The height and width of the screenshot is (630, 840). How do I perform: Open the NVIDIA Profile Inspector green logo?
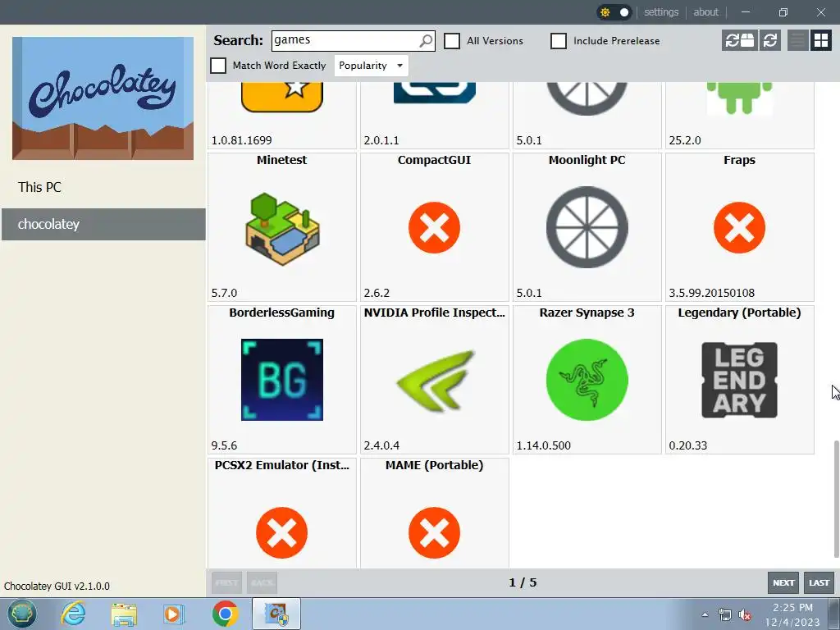coord(436,380)
